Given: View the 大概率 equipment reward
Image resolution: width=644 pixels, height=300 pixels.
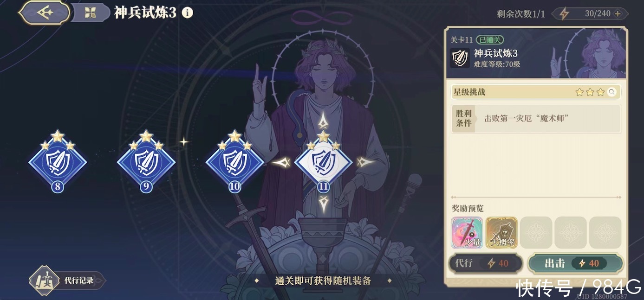Looking at the screenshot, I should [502, 233].
